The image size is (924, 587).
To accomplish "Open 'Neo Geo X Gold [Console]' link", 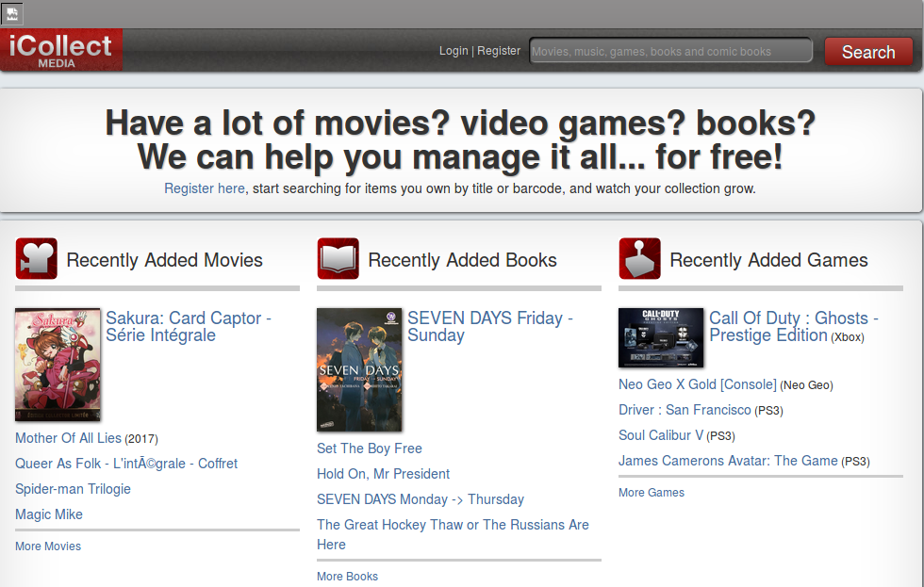I will pyautogui.click(x=698, y=384).
